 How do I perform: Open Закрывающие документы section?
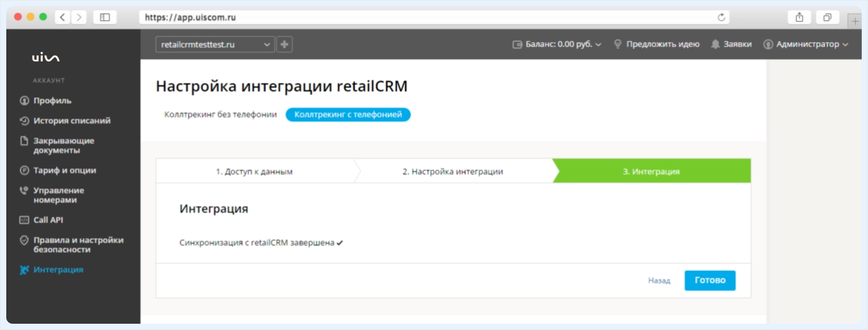pyautogui.click(x=64, y=146)
